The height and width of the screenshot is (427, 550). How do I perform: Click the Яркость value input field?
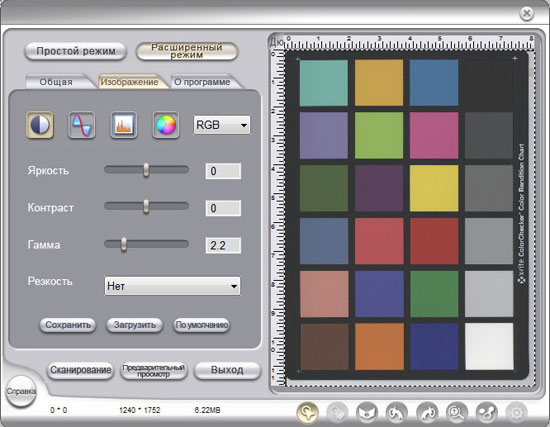pos(223,171)
